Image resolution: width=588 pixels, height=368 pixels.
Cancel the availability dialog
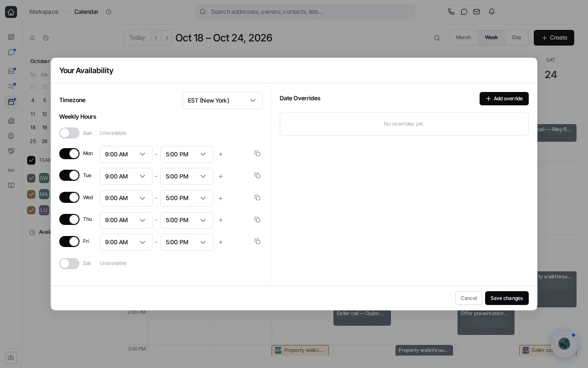[x=469, y=298]
